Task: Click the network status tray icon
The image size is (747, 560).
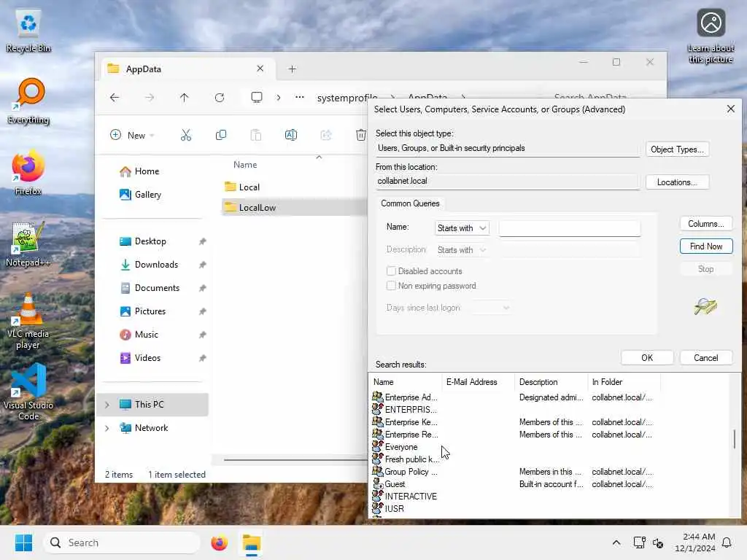Action: (x=639, y=542)
